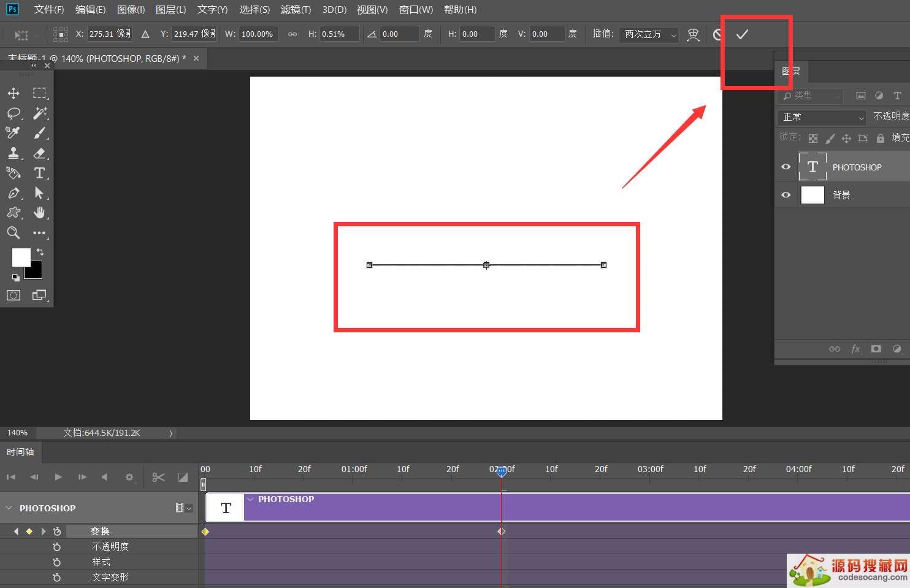This screenshot has width=910, height=588.
Task: Add or remove keyframe diamond in 变换 row
Action: [x=29, y=532]
